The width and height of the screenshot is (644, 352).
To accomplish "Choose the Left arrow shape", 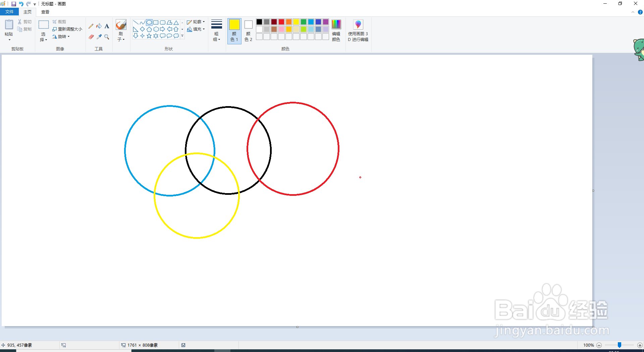I will [x=169, y=29].
